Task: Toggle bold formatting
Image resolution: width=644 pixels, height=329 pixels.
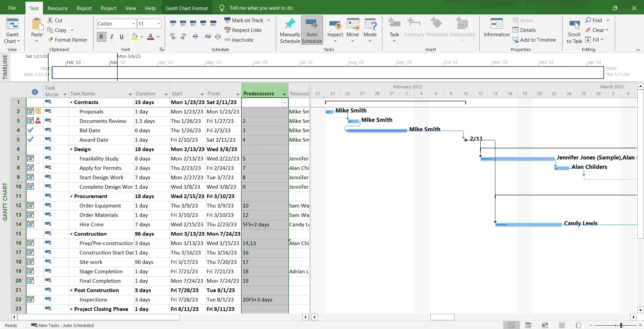Action: click(101, 37)
